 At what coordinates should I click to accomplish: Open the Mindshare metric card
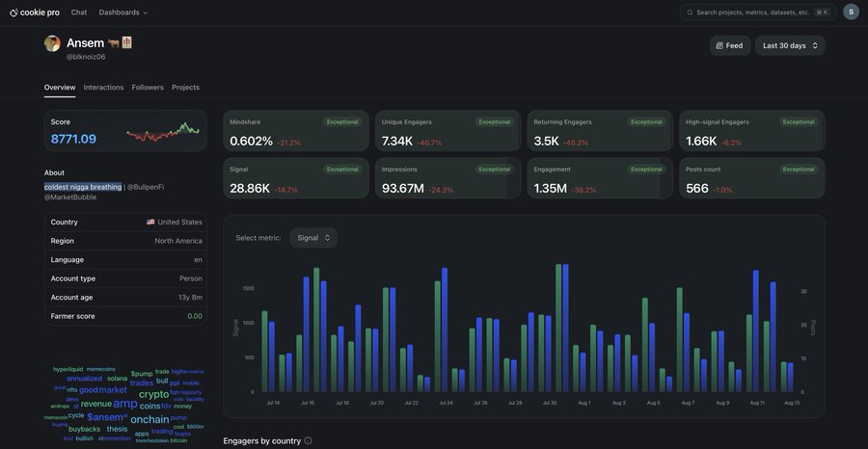pos(296,130)
